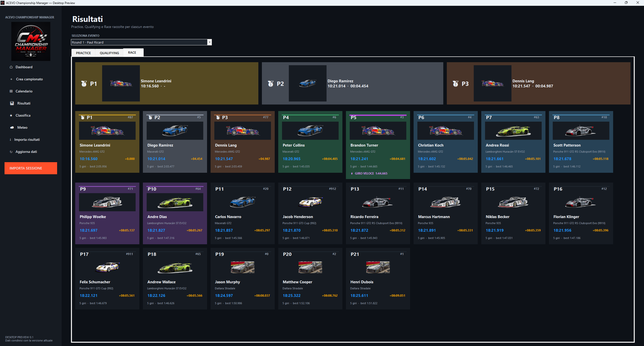The width and height of the screenshot is (644, 346).
Task: Click Scott Patterson's gap +08:05.118
Action: 600,159
